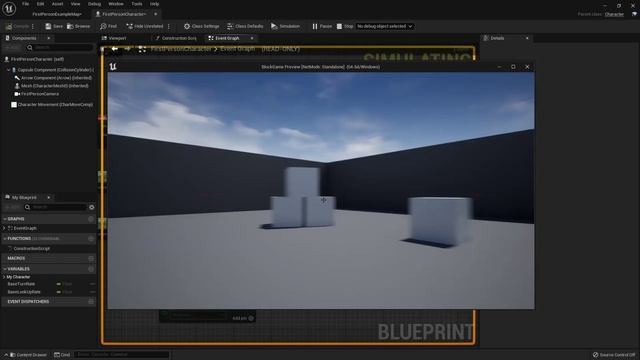Image resolution: width=640 pixels, height=360 pixels.
Task: Open the Edit menu
Action: [40, 4]
